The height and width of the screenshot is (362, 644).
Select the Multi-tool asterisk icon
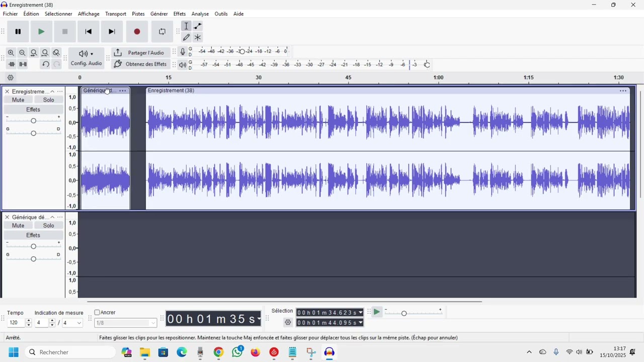click(x=198, y=38)
